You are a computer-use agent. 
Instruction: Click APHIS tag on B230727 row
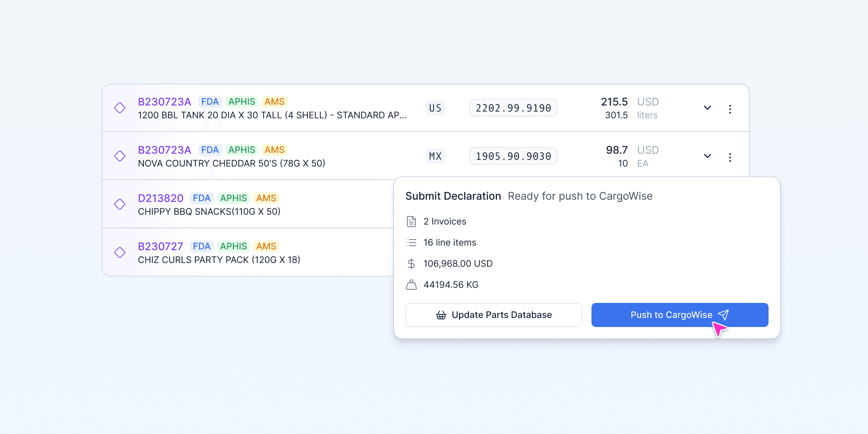[x=234, y=246]
